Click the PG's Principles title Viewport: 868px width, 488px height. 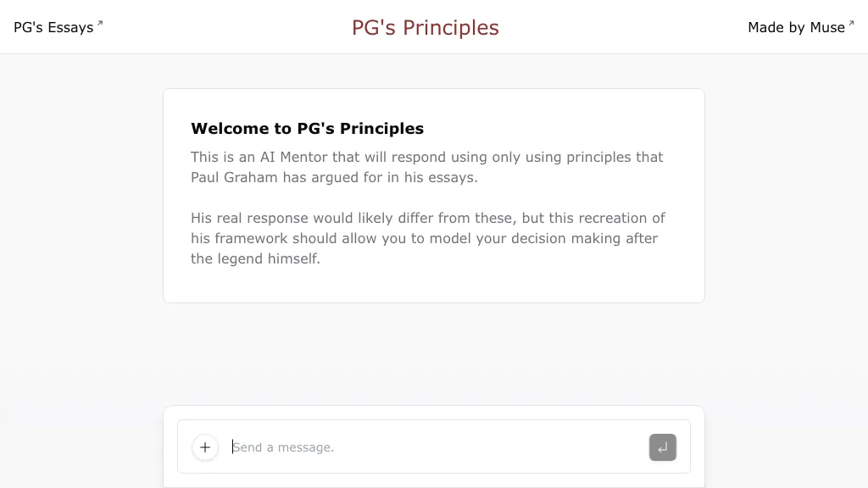pos(425,27)
